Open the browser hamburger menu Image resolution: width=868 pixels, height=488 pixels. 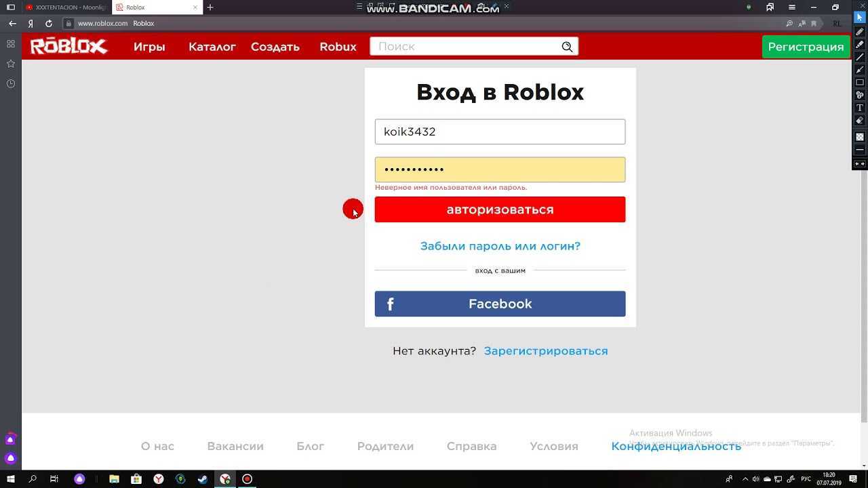pyautogui.click(x=791, y=7)
